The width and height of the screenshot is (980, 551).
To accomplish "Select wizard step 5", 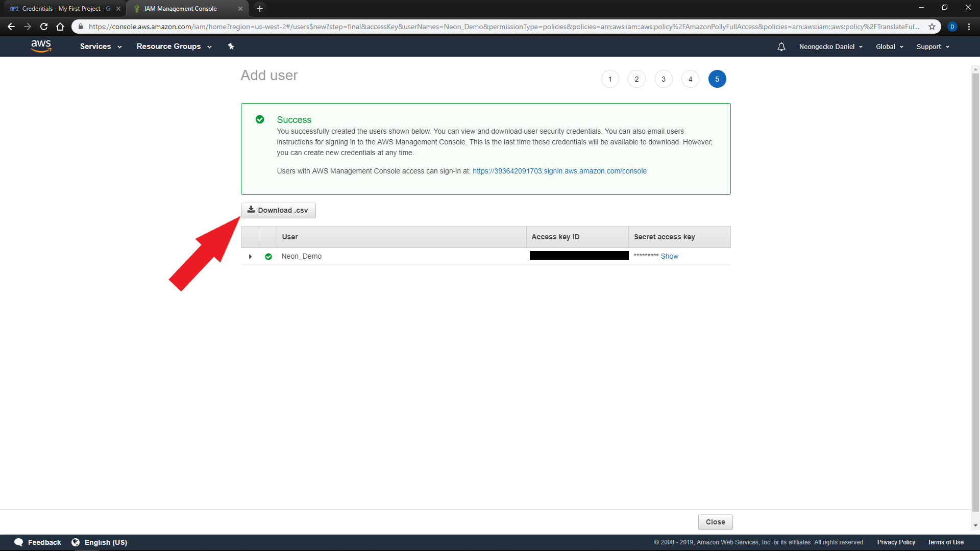I will click(x=717, y=79).
